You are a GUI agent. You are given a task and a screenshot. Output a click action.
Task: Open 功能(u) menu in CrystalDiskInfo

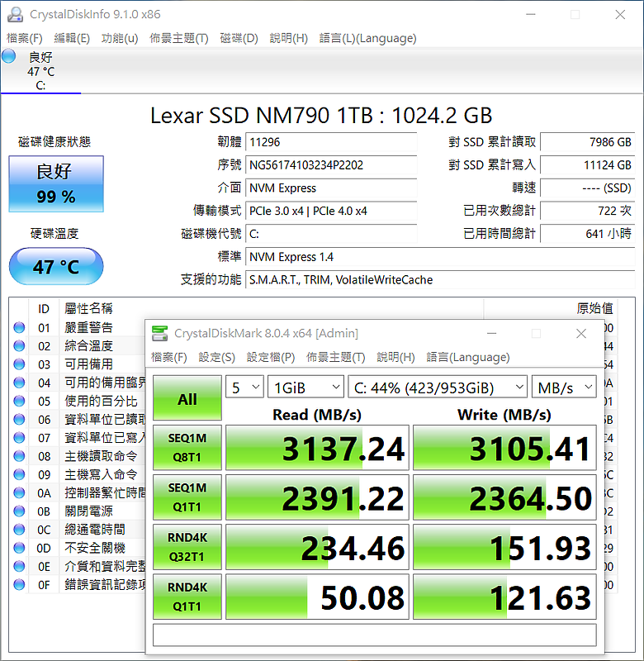pos(120,38)
